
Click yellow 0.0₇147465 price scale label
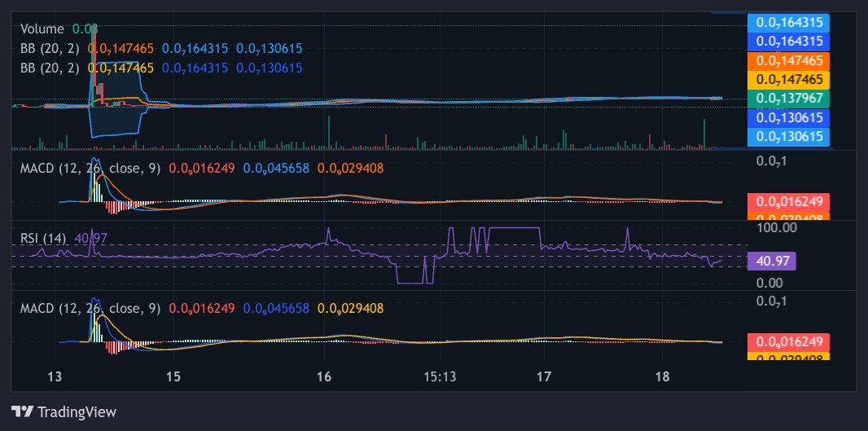coord(789,80)
